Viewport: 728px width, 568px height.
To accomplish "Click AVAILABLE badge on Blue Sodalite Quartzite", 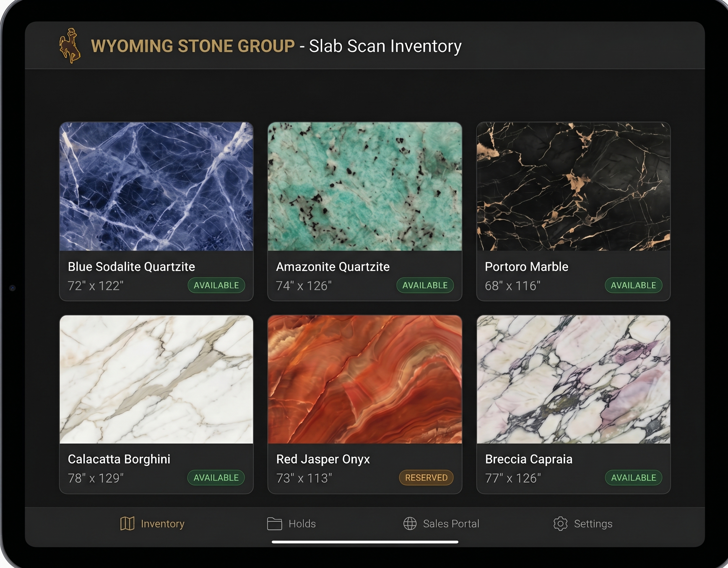I will 216,286.
